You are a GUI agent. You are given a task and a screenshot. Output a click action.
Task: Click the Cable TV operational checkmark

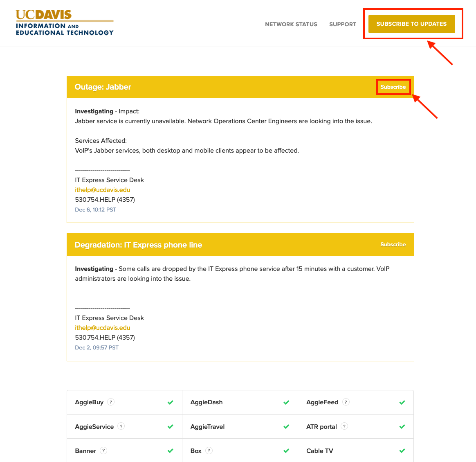(402, 451)
